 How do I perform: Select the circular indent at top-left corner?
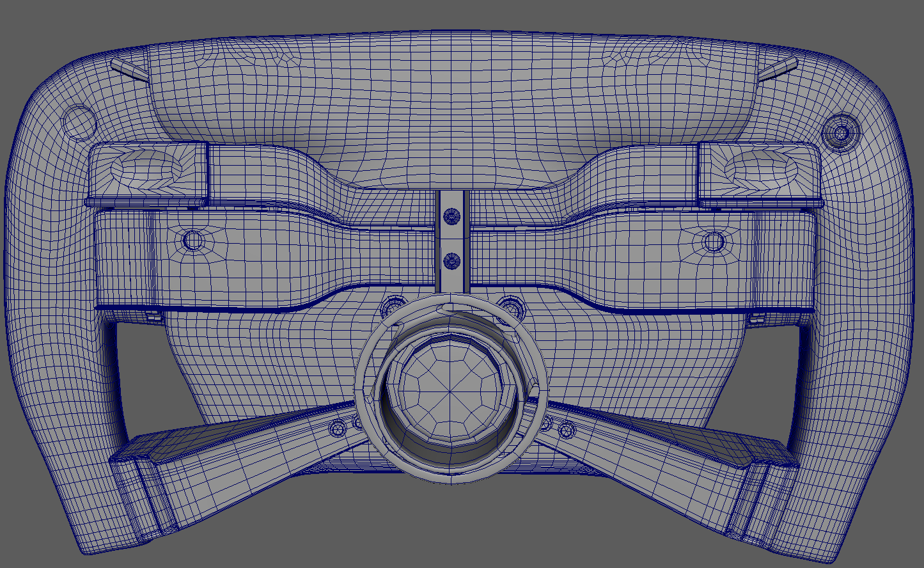[78, 120]
